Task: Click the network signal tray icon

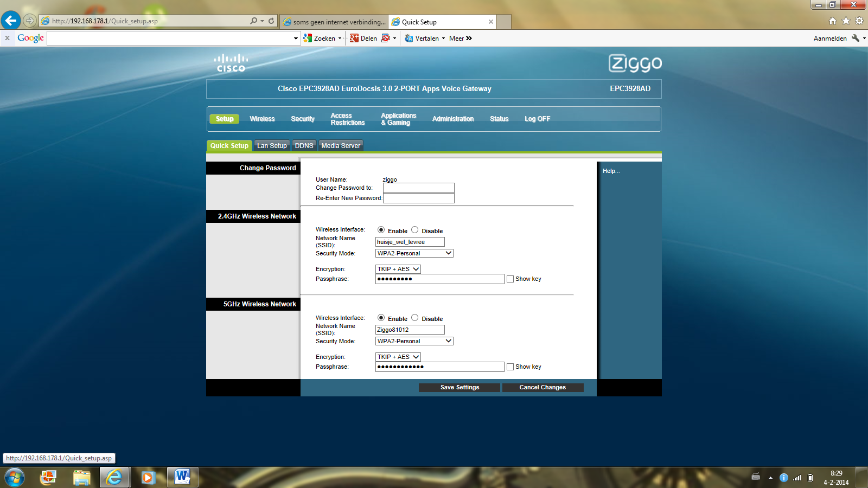Action: click(797, 478)
